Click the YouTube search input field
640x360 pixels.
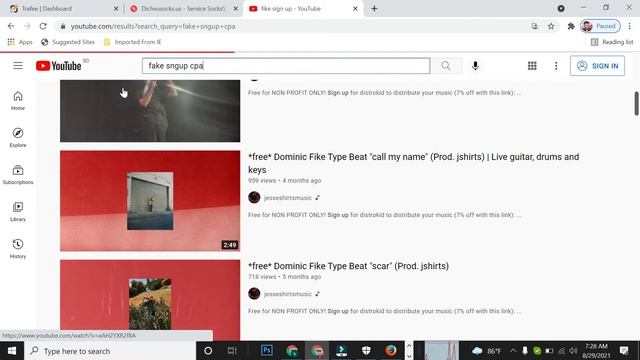[286, 66]
